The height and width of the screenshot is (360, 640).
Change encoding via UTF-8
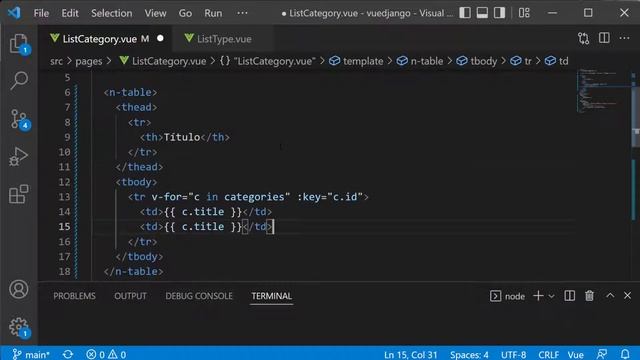pos(513,354)
